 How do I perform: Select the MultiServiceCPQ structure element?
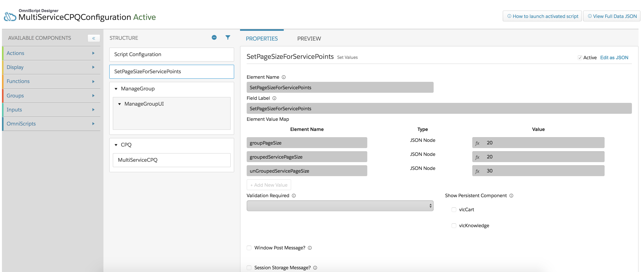click(172, 160)
